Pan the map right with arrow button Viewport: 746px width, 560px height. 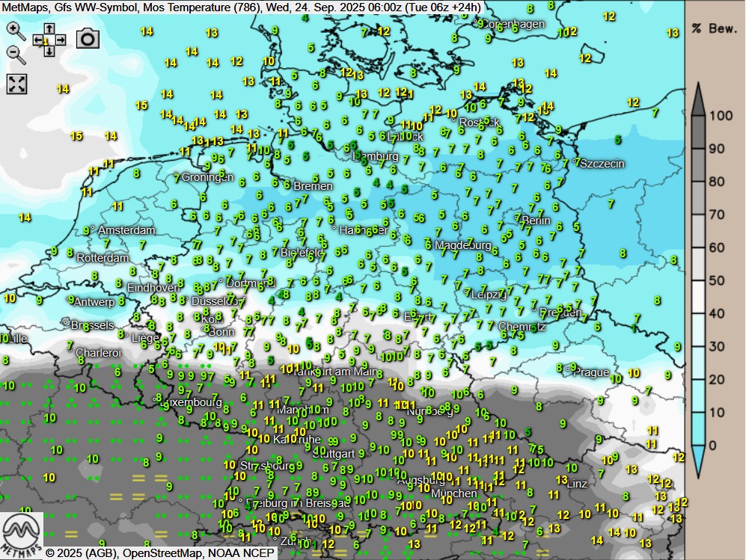[x=60, y=40]
